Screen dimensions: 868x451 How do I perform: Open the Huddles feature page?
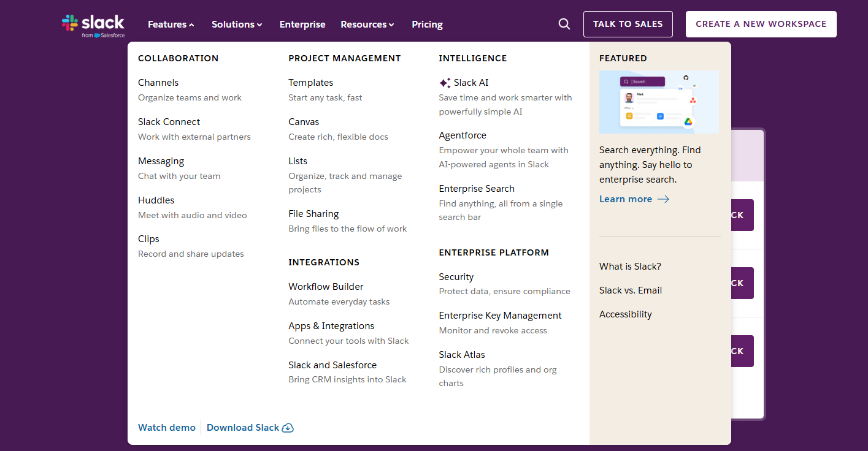156,200
